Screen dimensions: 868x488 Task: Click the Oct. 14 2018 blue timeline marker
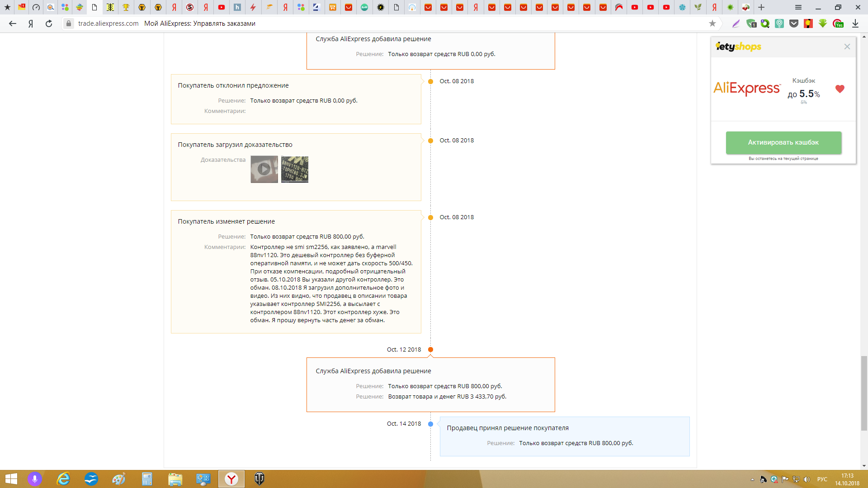[430, 424]
